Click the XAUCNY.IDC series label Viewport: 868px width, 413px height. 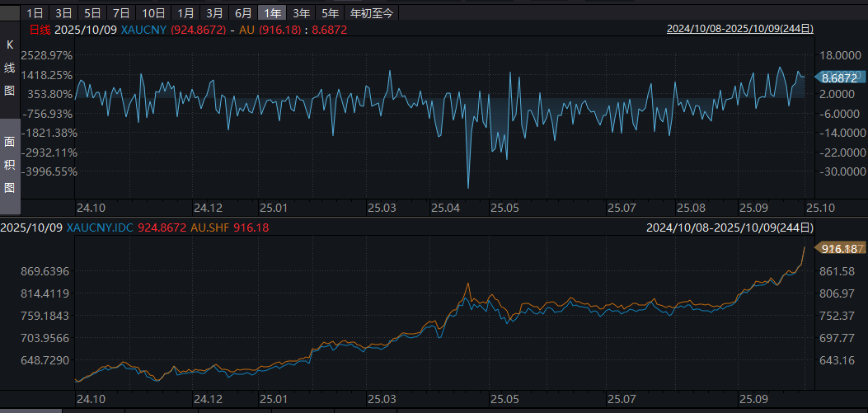tap(100, 228)
